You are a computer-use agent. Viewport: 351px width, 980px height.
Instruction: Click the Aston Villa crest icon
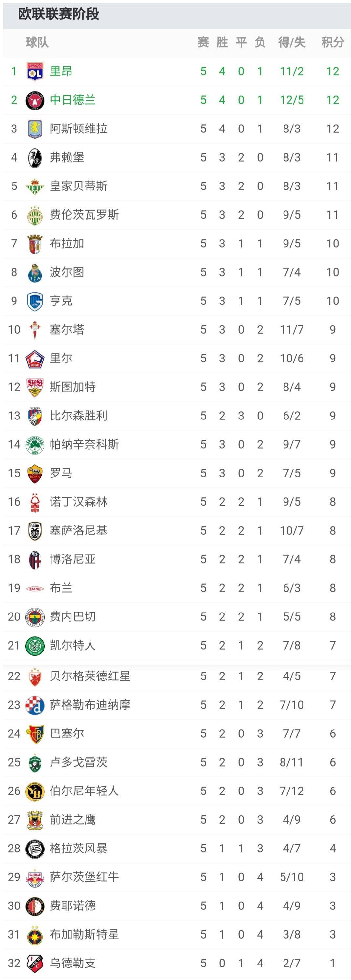pyautogui.click(x=35, y=129)
